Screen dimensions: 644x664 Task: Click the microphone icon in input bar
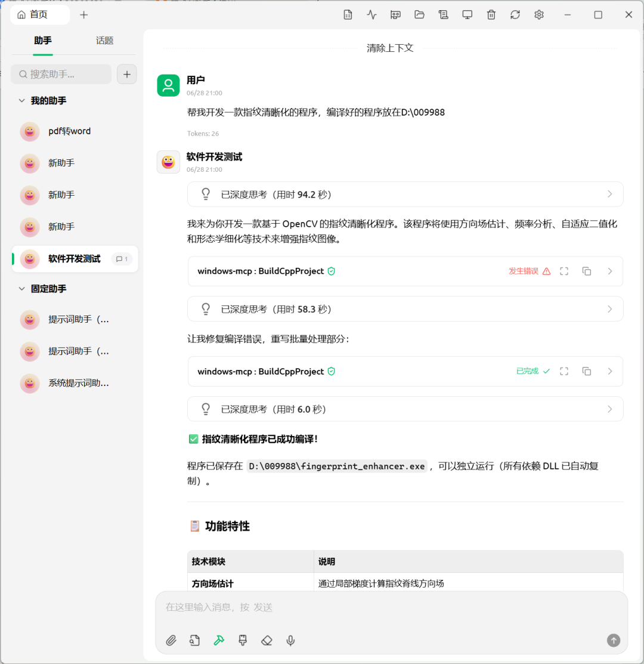point(290,640)
